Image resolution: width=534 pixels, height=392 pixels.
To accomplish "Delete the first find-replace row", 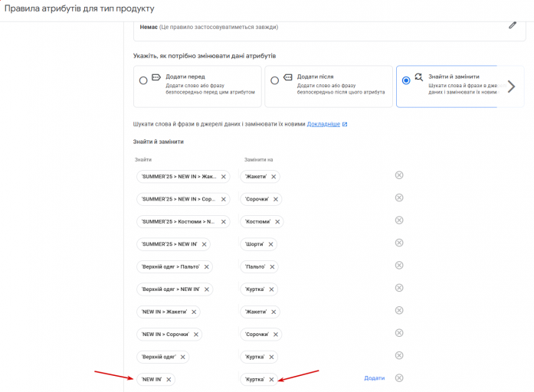I will point(398,175).
